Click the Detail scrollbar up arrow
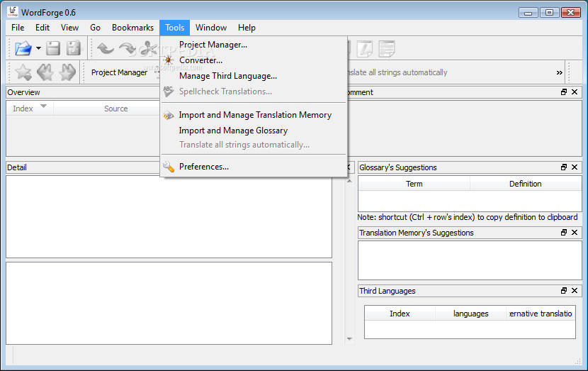 (349, 181)
